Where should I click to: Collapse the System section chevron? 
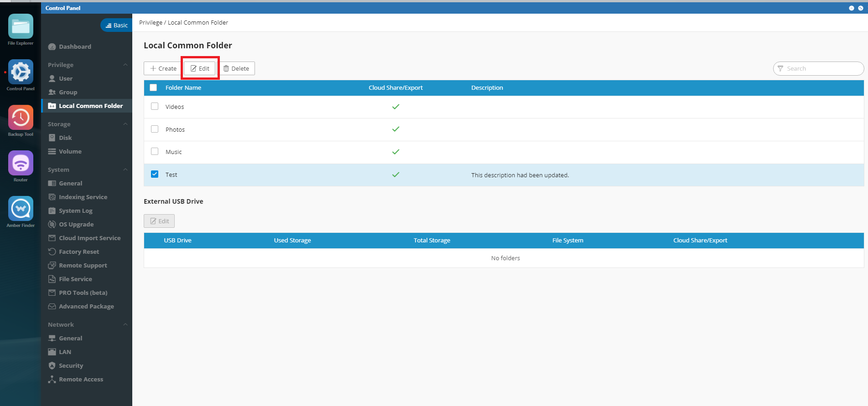pos(125,170)
